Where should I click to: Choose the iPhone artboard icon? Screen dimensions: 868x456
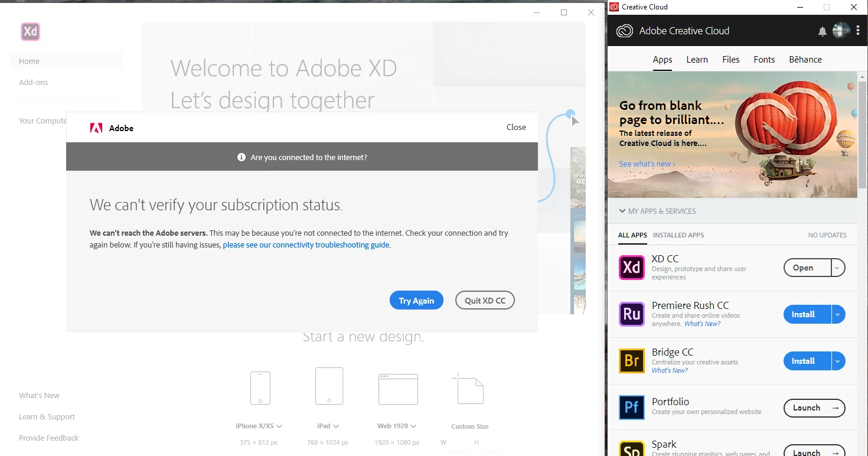260,388
